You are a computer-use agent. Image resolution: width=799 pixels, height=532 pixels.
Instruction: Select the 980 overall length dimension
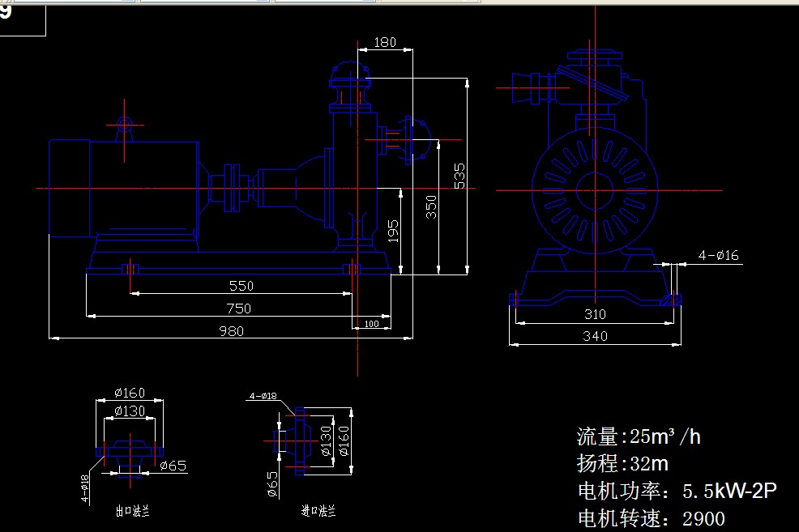tap(231, 330)
